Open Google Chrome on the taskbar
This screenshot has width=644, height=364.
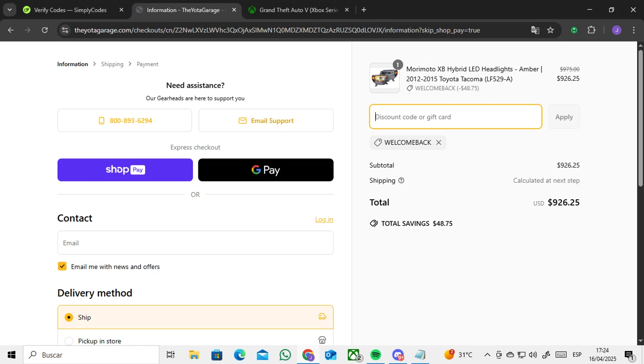pyautogui.click(x=308, y=355)
